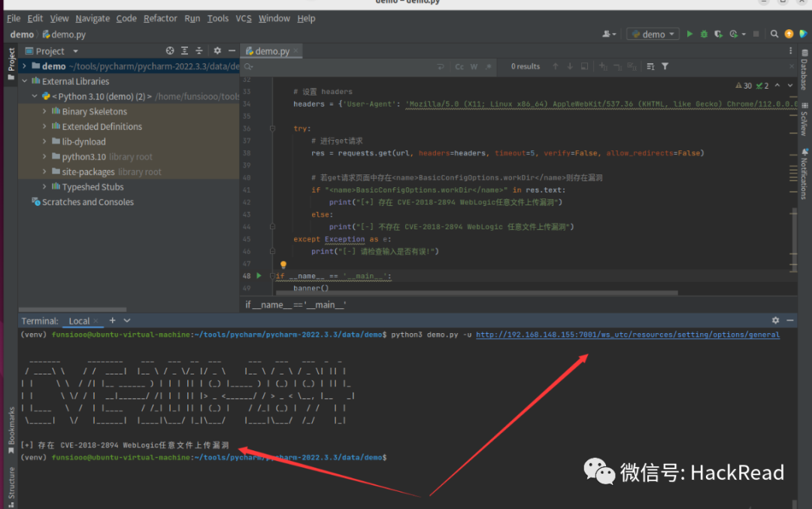The width and height of the screenshot is (812, 509).
Task: Add a new terminal session with plus icon
Action: pos(112,320)
